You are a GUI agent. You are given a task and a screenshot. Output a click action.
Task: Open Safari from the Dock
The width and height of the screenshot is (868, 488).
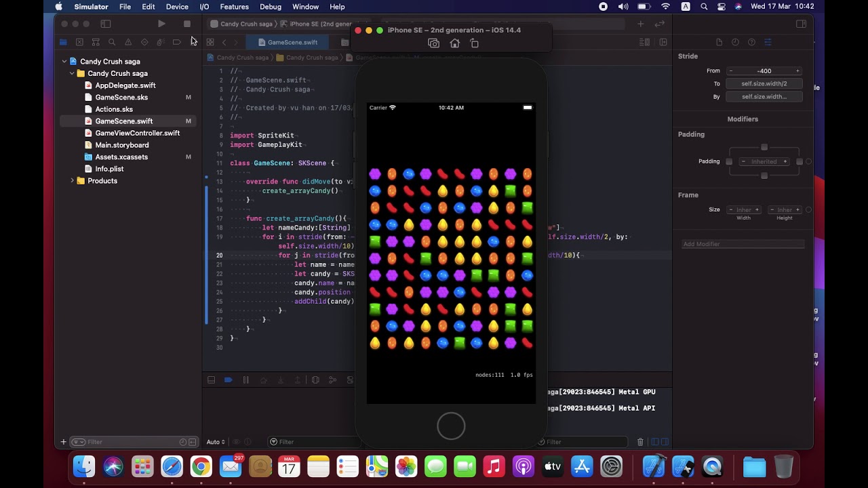[x=172, y=466]
